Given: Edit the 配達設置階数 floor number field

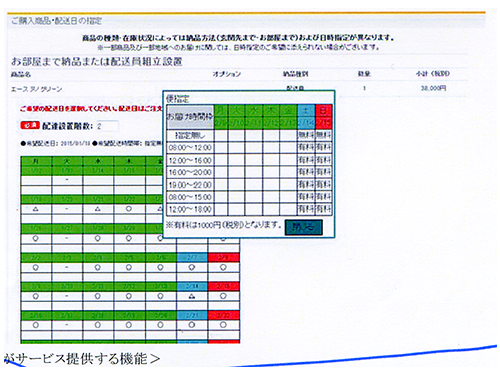Looking at the screenshot, I should click(107, 126).
